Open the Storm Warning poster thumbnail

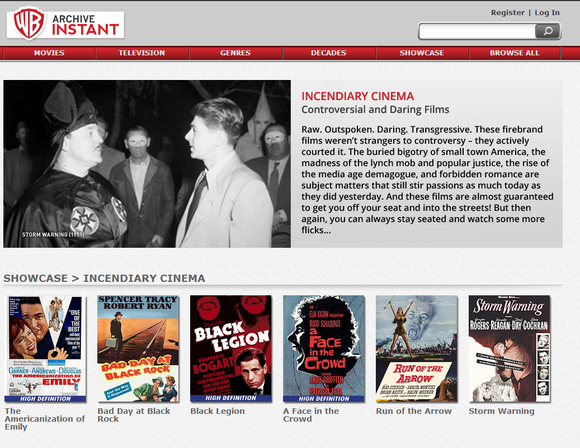510,349
